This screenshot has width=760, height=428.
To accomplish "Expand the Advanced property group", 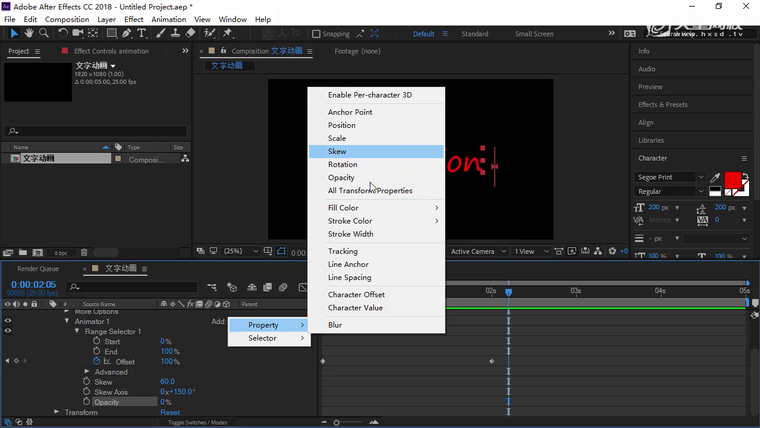I will tap(87, 371).
